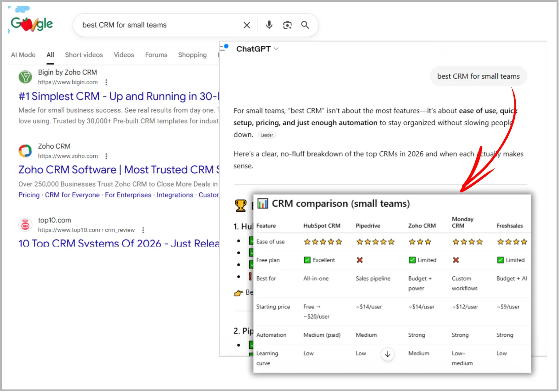Open Google Lens image search icon
This screenshot has width=559, height=392.
click(287, 25)
